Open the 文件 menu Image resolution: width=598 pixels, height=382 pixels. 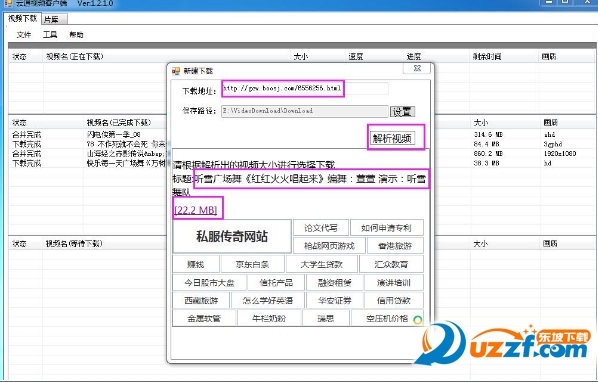pos(23,35)
